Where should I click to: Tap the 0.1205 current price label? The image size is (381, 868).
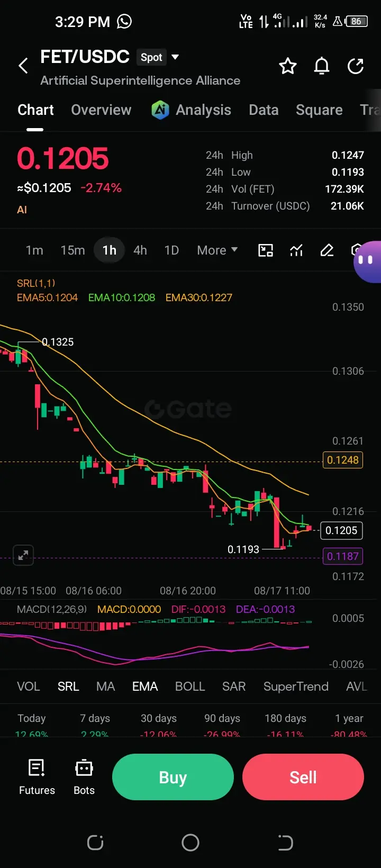point(341,530)
